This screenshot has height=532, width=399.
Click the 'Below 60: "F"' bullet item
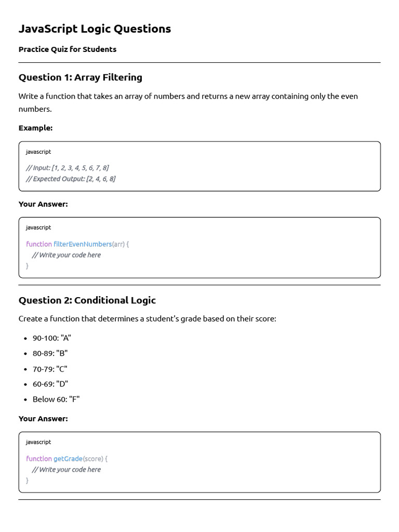56,399
